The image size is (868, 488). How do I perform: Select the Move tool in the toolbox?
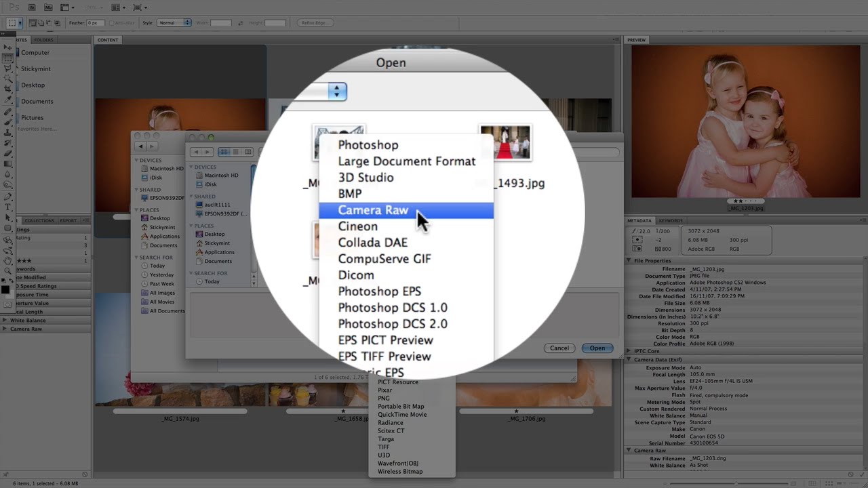coord(8,48)
